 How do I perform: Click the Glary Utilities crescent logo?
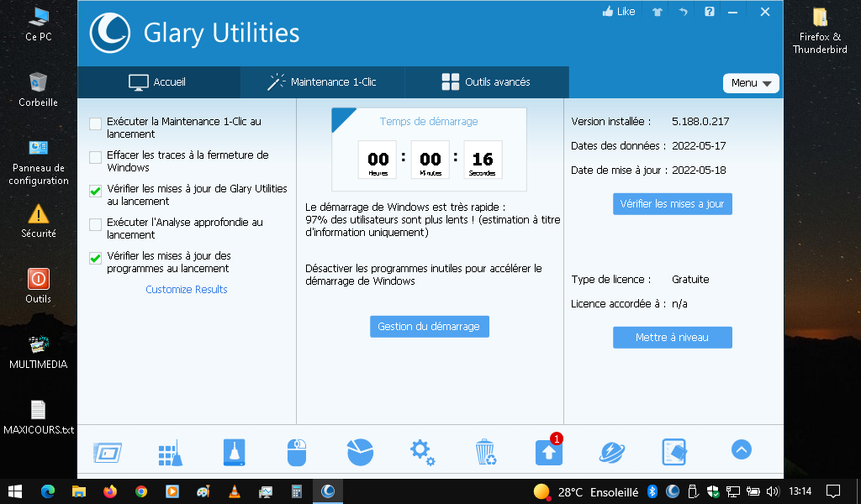point(110,33)
